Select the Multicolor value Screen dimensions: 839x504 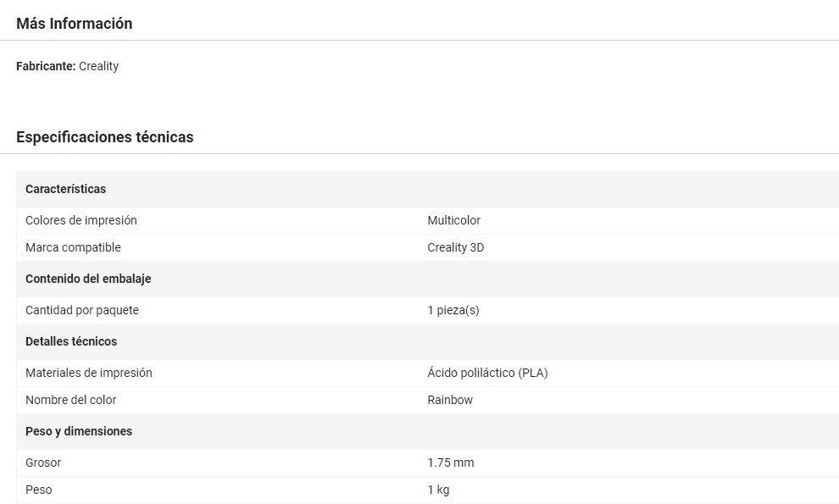[453, 220]
